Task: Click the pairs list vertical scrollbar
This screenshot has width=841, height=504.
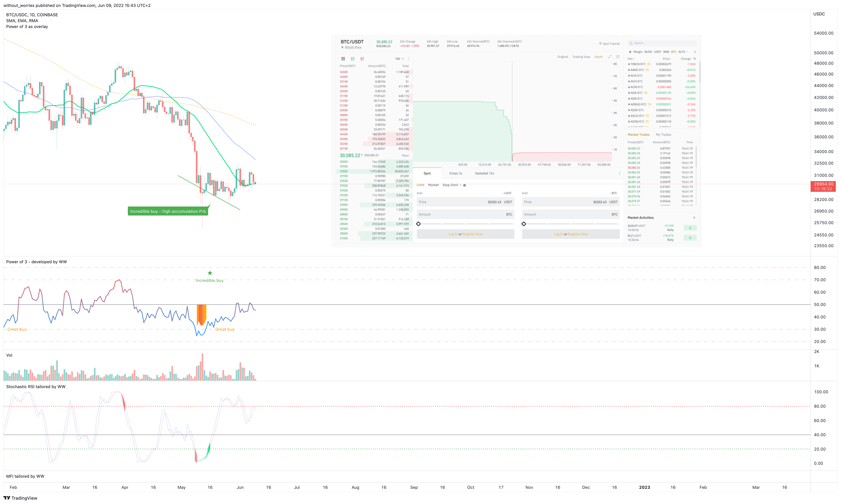Action: (700, 72)
